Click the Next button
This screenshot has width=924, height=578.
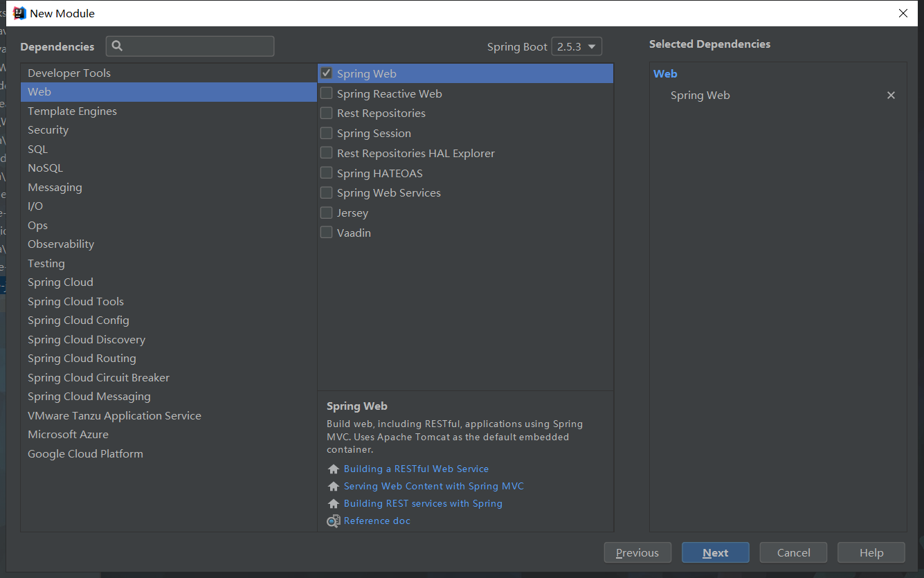tap(715, 552)
